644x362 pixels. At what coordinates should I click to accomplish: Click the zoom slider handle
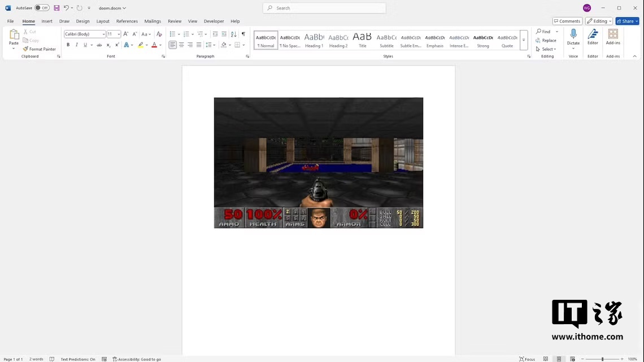point(603,359)
